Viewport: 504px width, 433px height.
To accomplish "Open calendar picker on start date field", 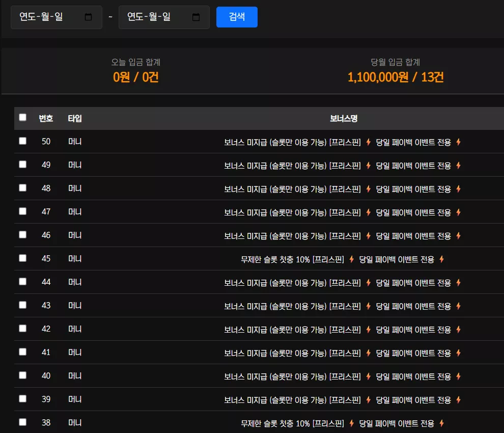I will pyautogui.click(x=88, y=17).
